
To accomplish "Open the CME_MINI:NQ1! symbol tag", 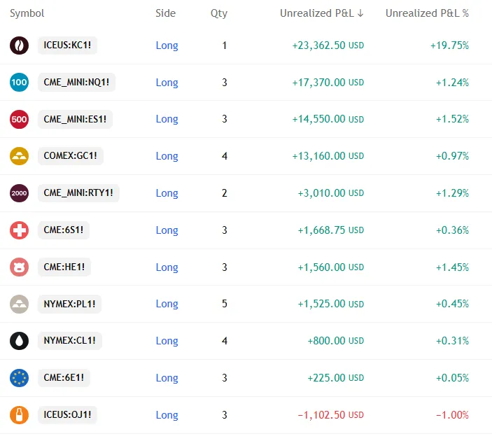I will pos(76,83).
